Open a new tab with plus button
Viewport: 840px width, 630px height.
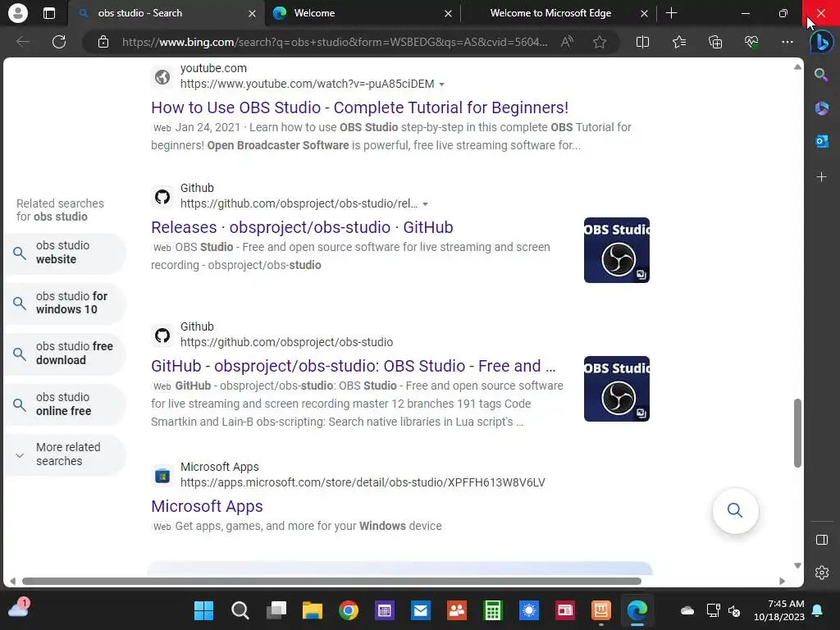[x=671, y=13]
